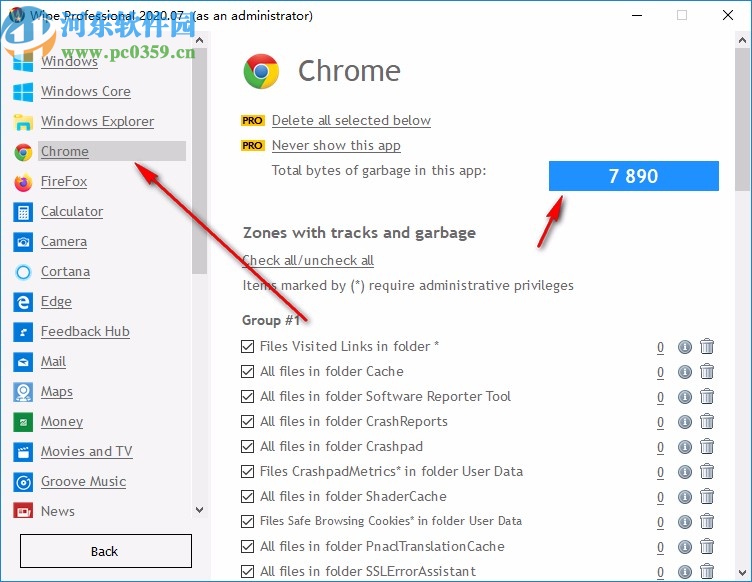Open Calculator entry in app list
The width and height of the screenshot is (752, 582).
click(72, 211)
